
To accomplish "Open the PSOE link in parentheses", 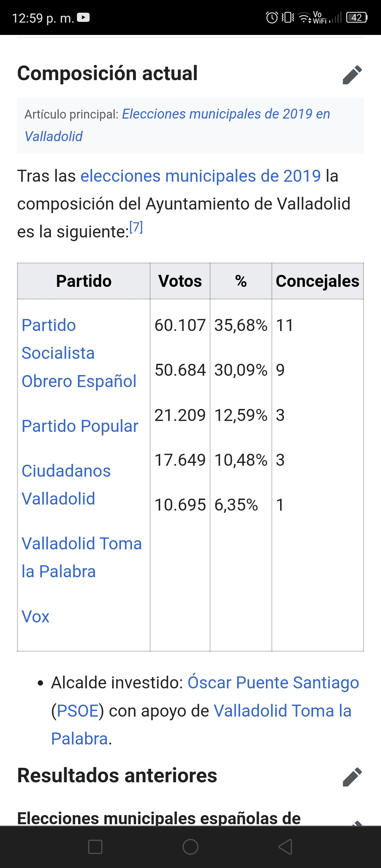I will [78, 711].
